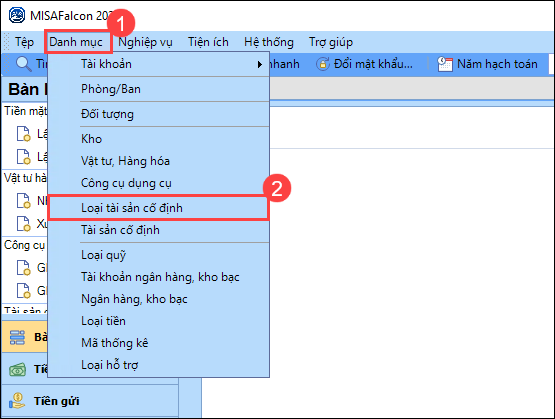555x419 pixels.
Task: Click the magnifier search icon in toolbar
Action: point(24,64)
